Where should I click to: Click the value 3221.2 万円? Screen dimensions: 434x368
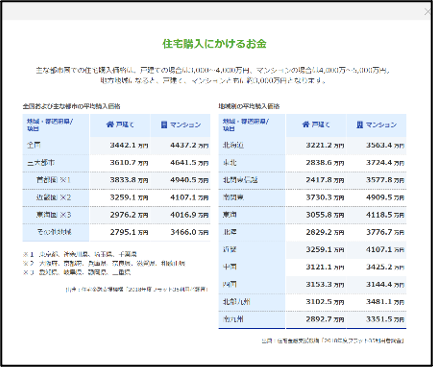click(x=325, y=145)
